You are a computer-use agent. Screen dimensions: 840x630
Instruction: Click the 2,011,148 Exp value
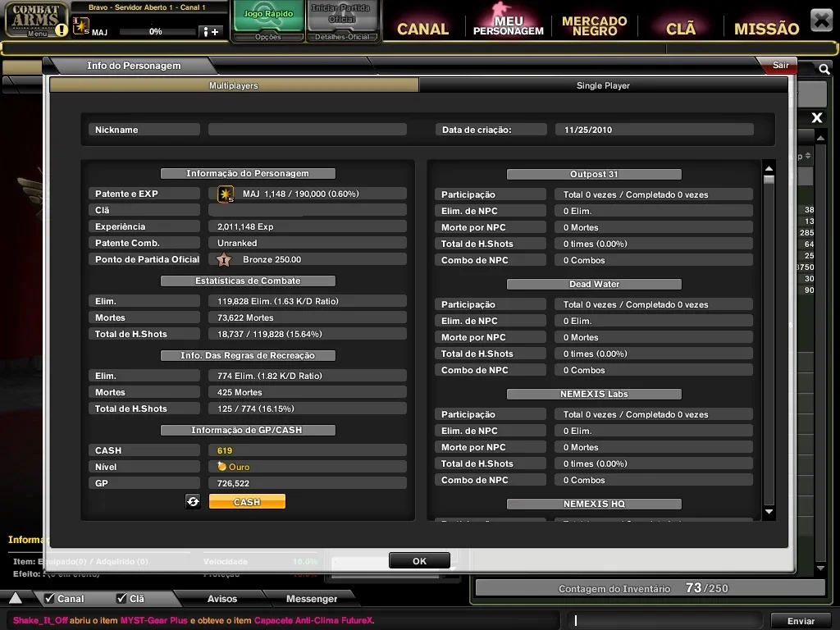245,226
